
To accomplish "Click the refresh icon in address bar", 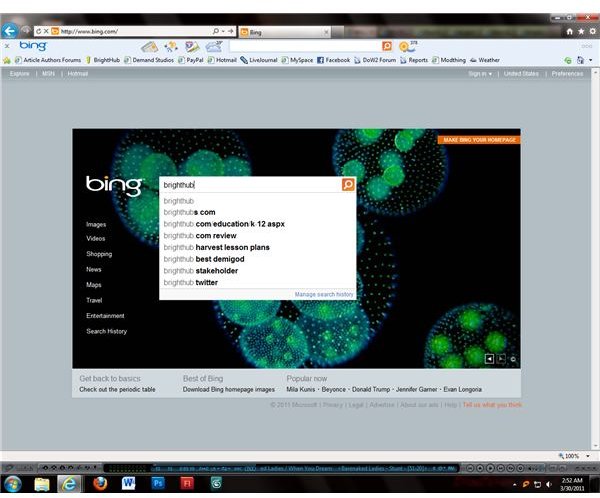I will pos(39,31).
